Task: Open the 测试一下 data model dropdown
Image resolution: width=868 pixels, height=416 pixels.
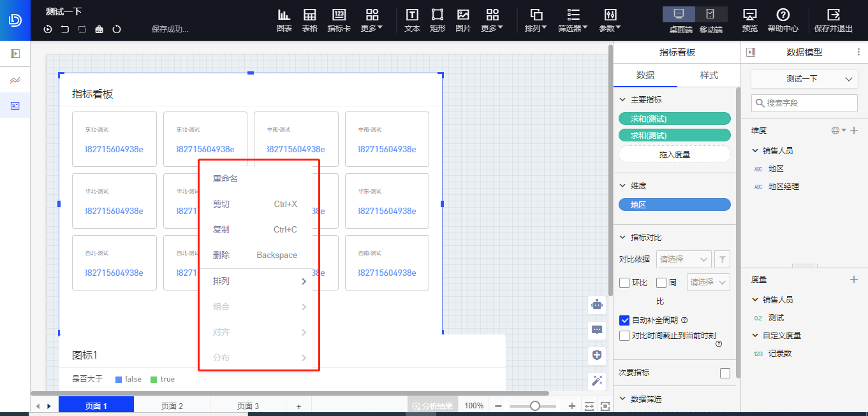Action: coord(804,79)
